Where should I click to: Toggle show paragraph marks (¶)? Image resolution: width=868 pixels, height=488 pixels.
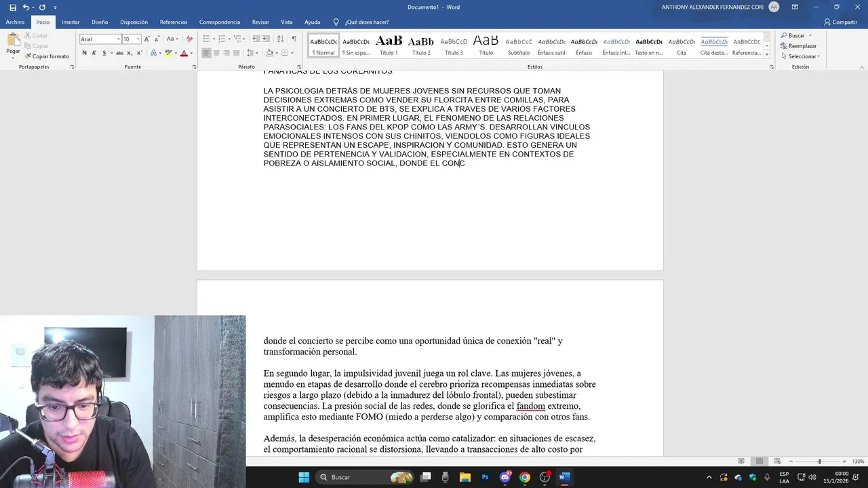pyautogui.click(x=294, y=39)
